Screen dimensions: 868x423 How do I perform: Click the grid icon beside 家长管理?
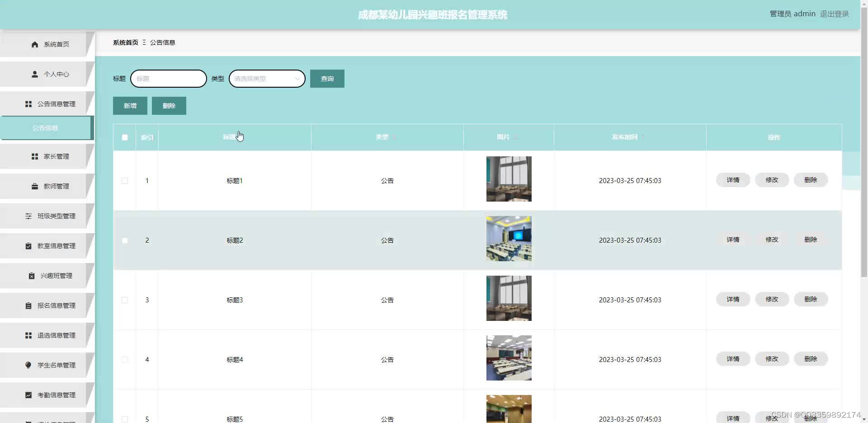pos(35,156)
